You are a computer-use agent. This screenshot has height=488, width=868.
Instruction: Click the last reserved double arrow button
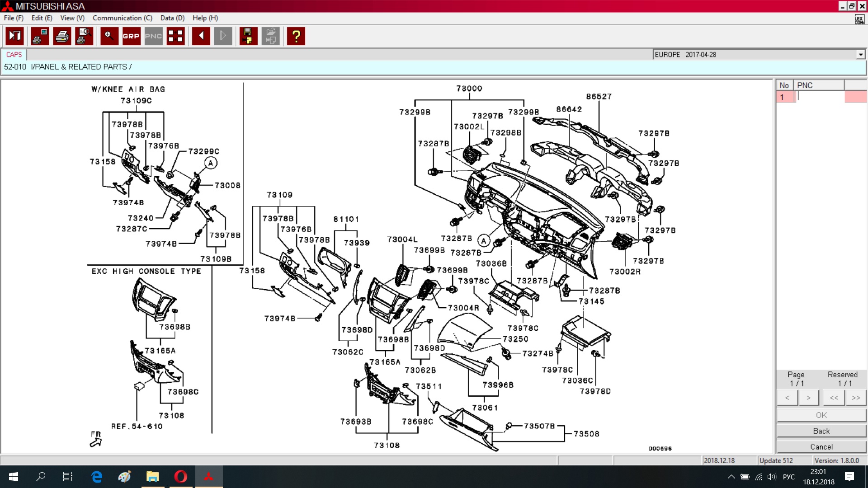point(856,398)
